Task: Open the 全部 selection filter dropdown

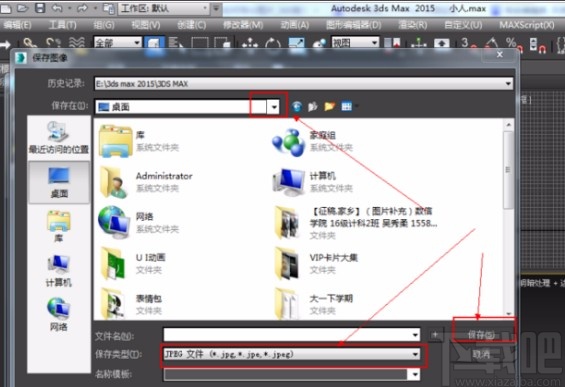Action: coord(117,43)
